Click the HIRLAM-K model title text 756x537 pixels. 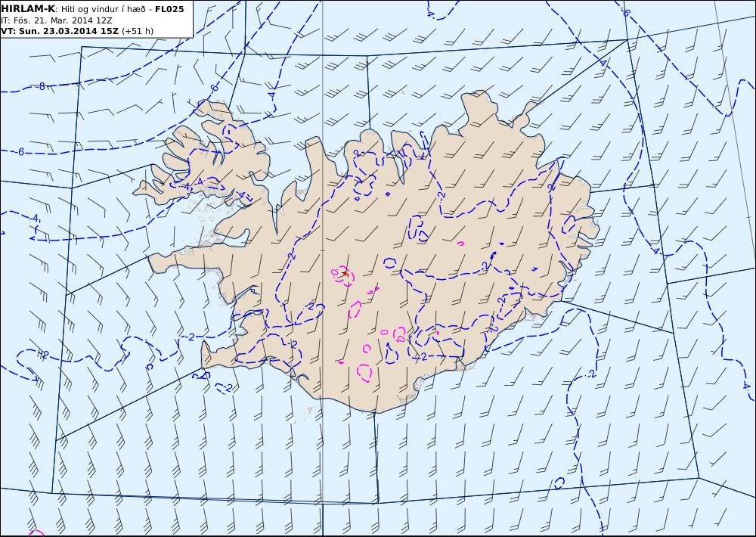[x=28, y=9]
